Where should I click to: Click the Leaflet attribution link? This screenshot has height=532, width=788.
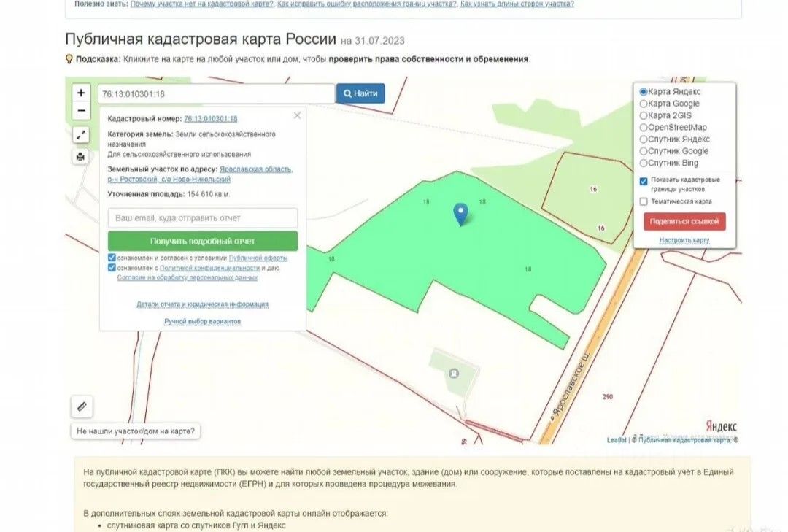pyautogui.click(x=616, y=440)
